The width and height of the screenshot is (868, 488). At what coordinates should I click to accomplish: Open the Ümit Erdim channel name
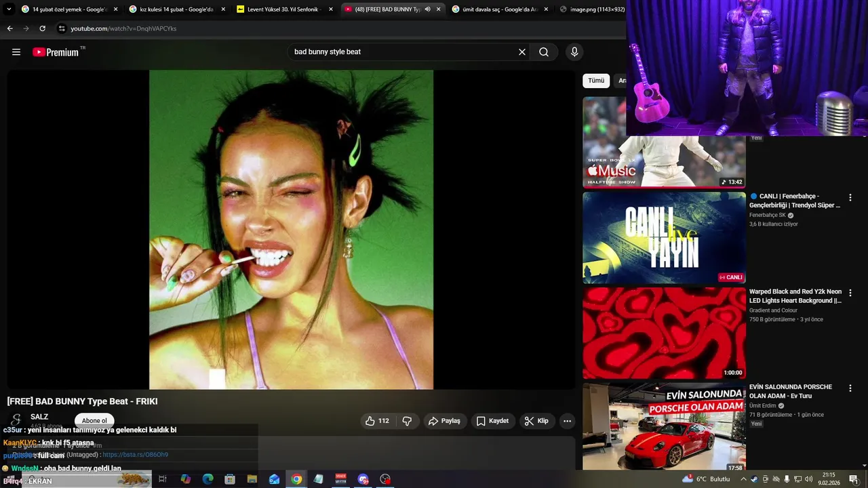(763, 405)
